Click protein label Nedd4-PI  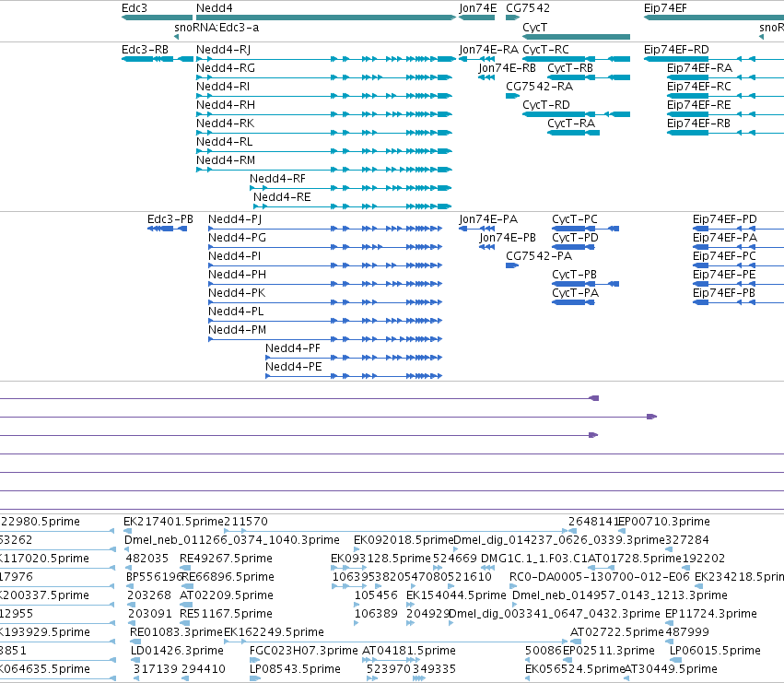pos(235,256)
